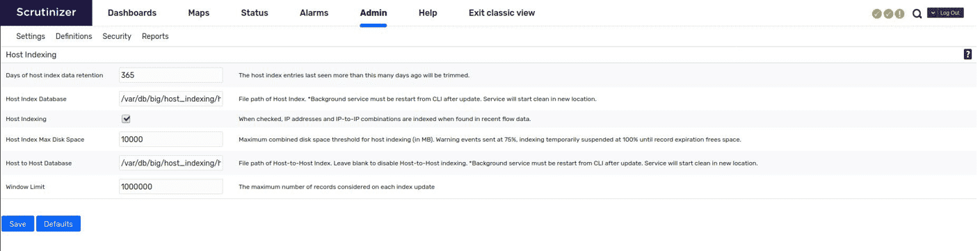The width and height of the screenshot is (980, 251).
Task: Click the first checkmark status icon
Action: [x=877, y=13]
